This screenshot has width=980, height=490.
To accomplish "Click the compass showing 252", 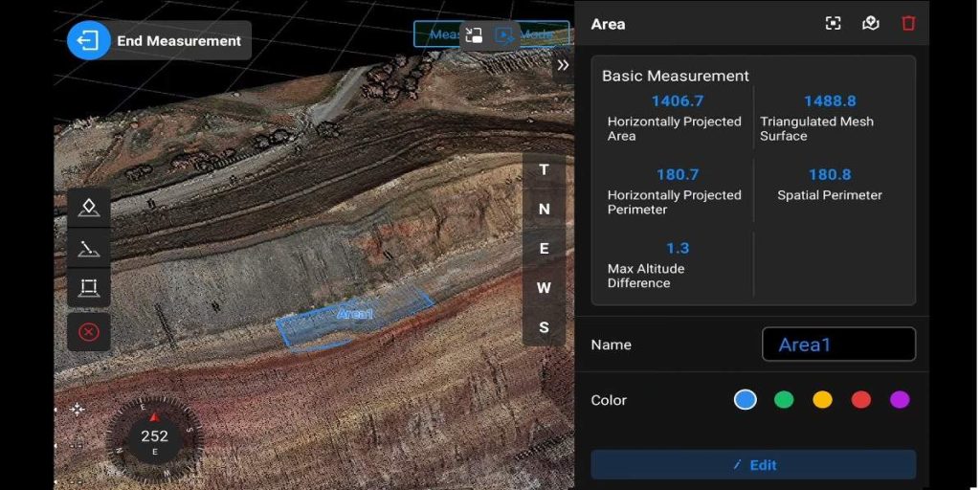I will tap(154, 436).
